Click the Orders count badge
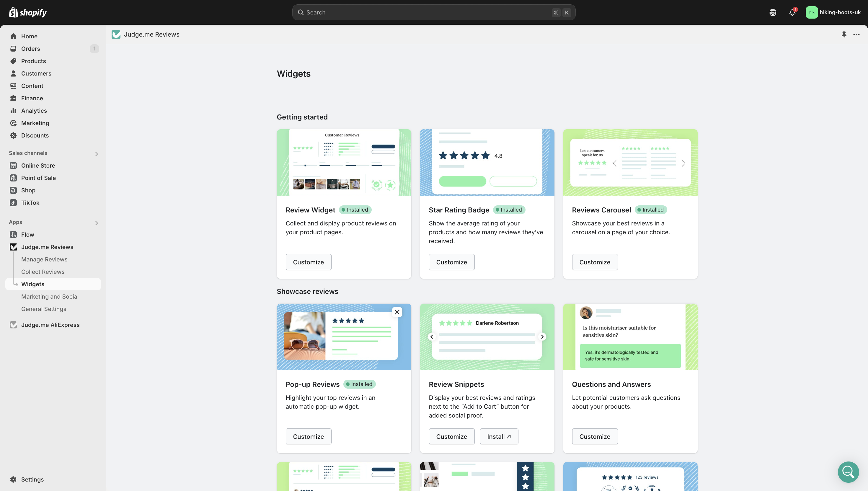 click(94, 49)
